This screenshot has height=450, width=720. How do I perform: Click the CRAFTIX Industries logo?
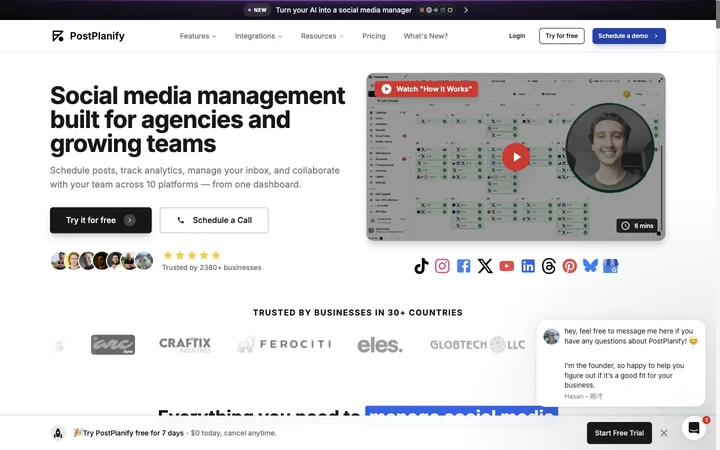[185, 345]
